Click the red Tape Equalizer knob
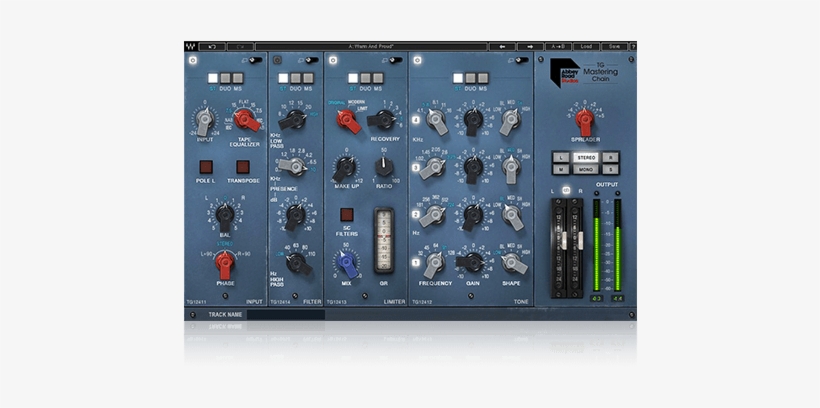 245,120
